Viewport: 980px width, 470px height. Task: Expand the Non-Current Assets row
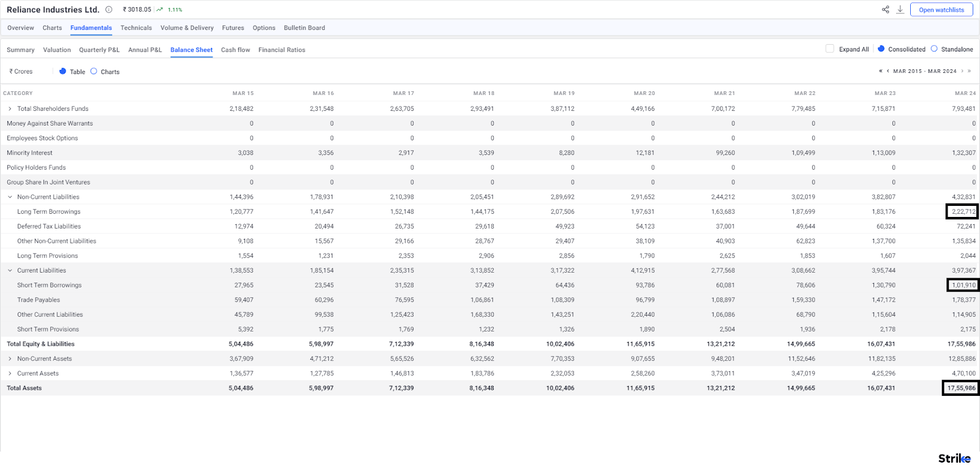10,358
